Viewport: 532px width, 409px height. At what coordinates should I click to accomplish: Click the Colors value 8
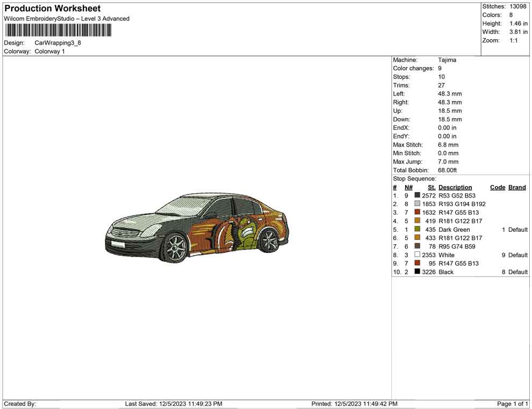click(511, 15)
